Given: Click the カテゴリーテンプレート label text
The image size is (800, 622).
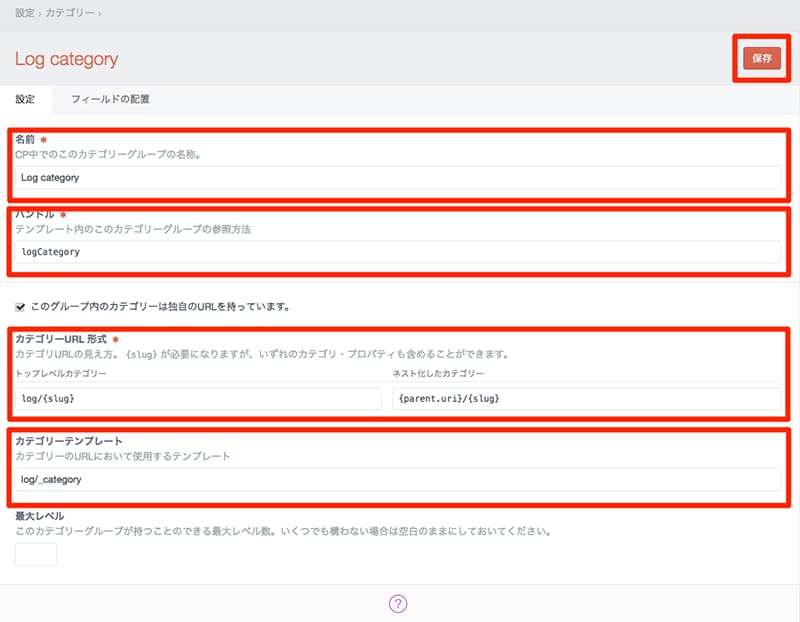Looking at the screenshot, I should [x=69, y=441].
